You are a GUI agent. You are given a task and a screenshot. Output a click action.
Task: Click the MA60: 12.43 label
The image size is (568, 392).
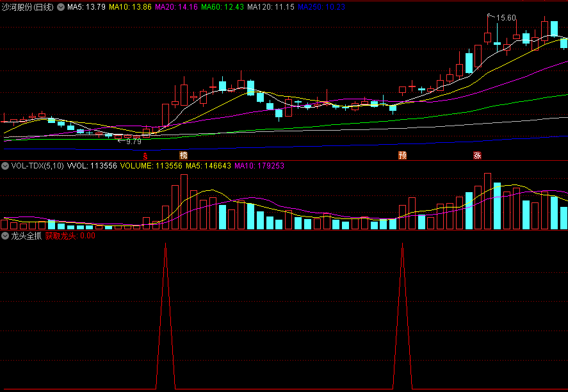coord(222,7)
